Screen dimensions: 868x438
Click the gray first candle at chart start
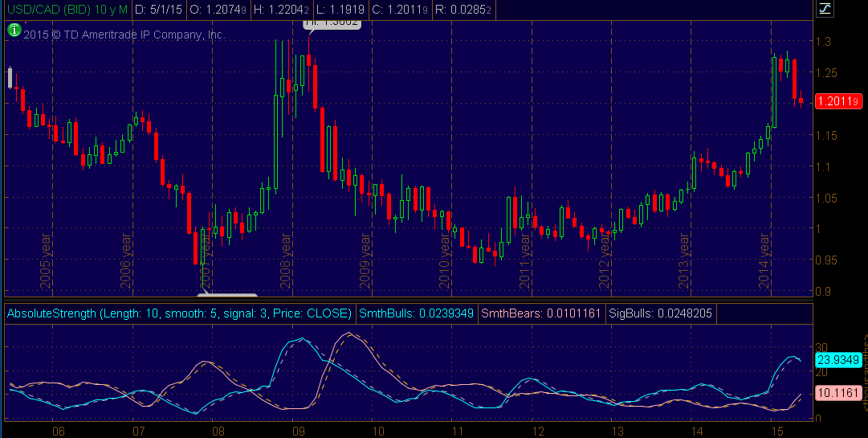10,77
